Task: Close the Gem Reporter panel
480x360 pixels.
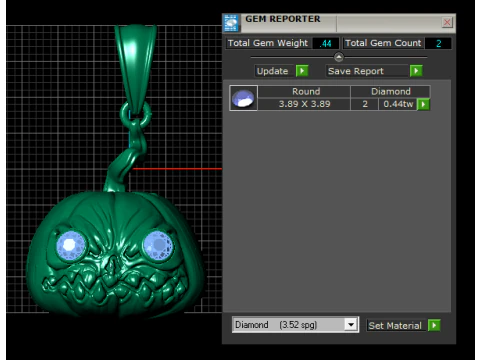Action: pos(447,22)
